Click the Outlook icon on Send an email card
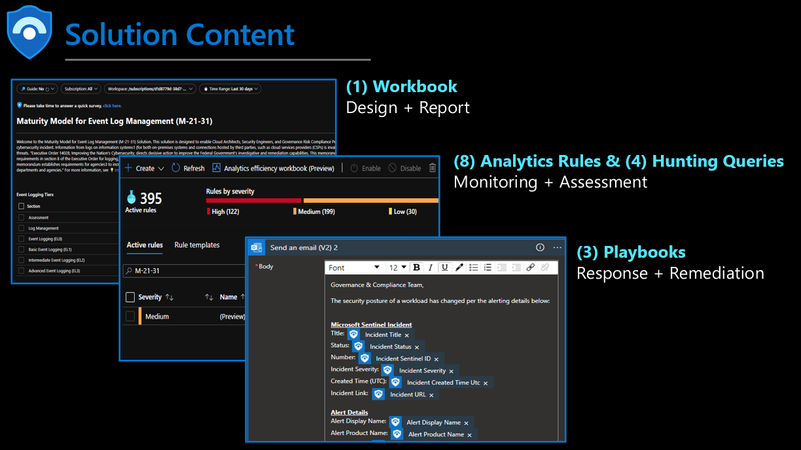This screenshot has width=801, height=450. point(256,248)
